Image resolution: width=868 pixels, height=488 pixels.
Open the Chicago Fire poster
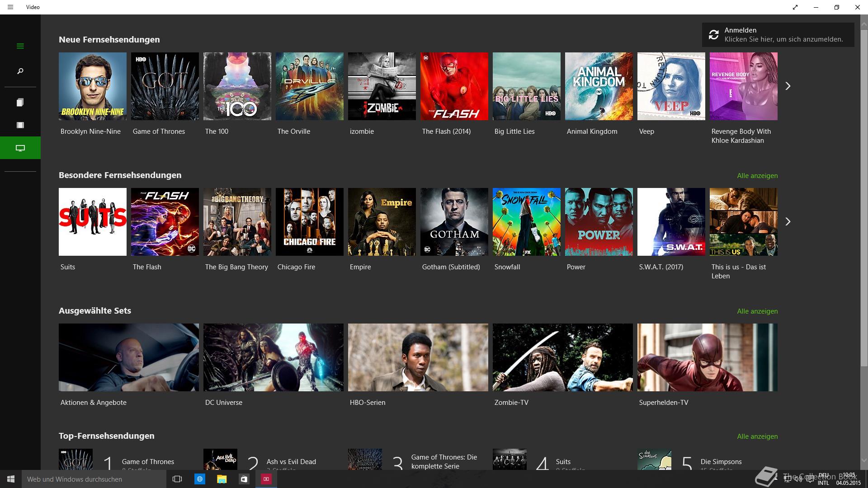(x=310, y=222)
